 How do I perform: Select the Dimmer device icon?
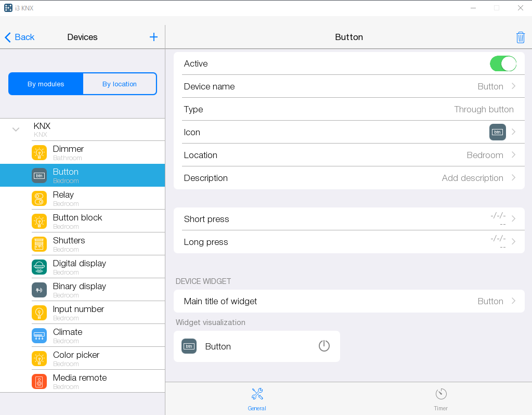tap(39, 152)
